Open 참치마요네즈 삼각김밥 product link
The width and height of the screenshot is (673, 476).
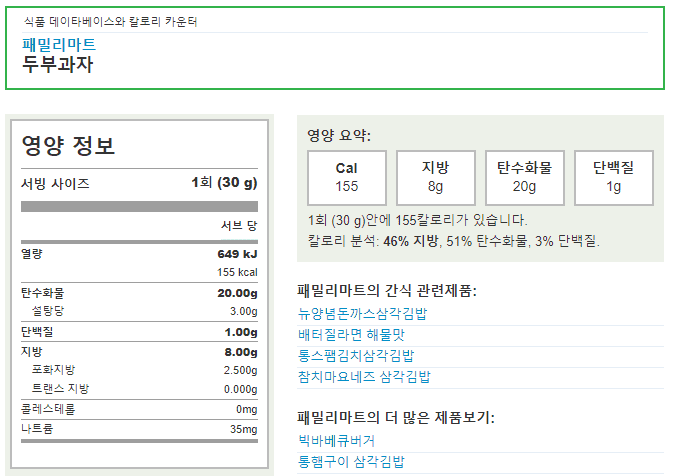(x=364, y=377)
